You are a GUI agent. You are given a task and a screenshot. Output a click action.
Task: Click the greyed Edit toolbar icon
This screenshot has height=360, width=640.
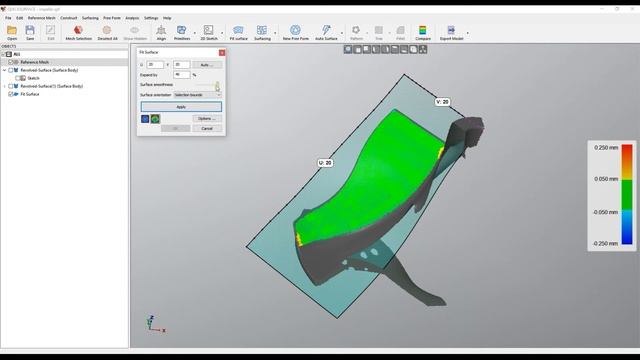pos(51,30)
